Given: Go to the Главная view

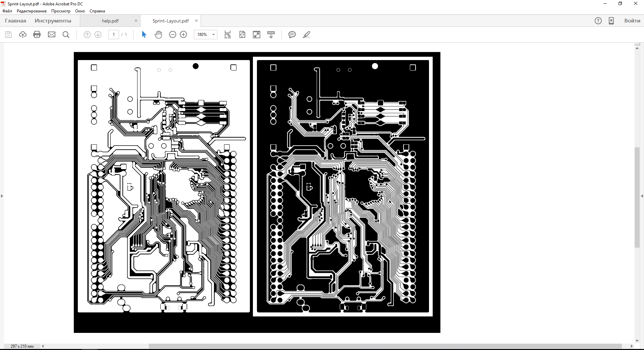Looking at the screenshot, I should (15, 21).
